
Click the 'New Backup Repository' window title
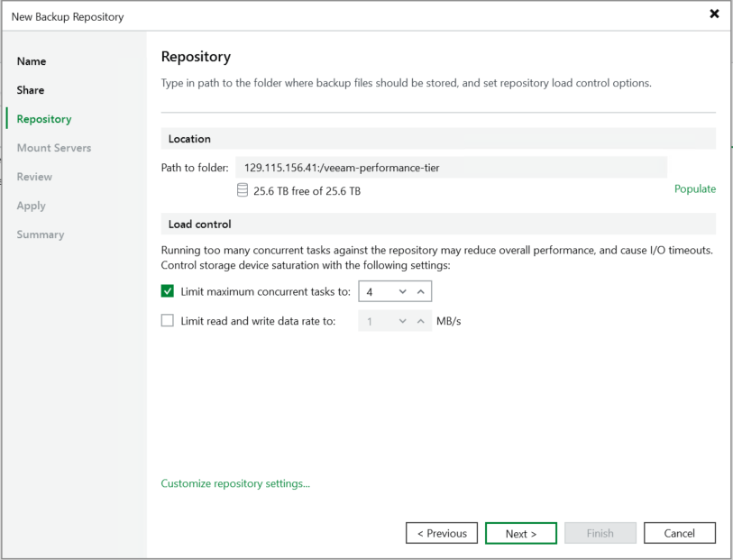68,17
